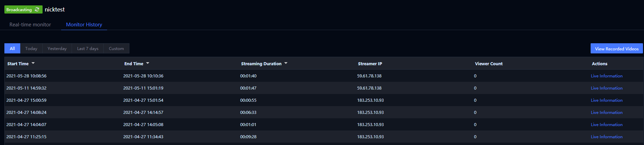Sort by Start Time arrow

[33, 63]
